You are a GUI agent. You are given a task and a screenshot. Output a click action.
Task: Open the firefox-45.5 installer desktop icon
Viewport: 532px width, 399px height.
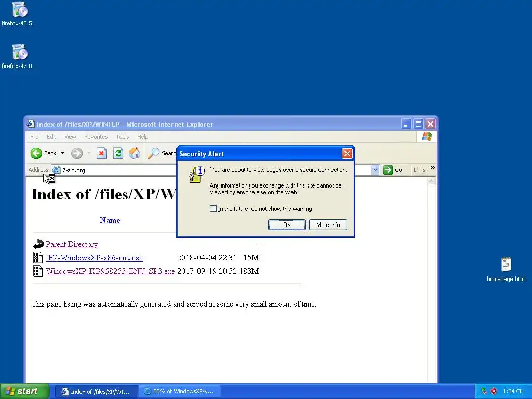point(20,9)
